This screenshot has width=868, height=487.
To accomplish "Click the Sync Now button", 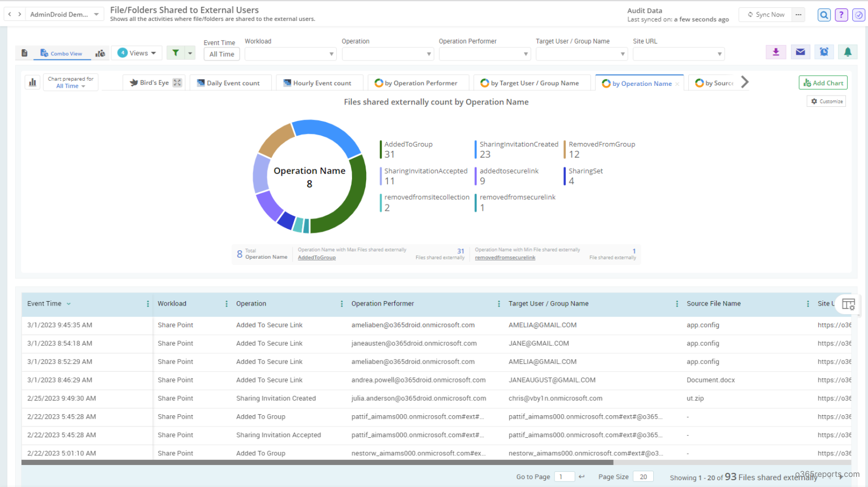I will (765, 15).
